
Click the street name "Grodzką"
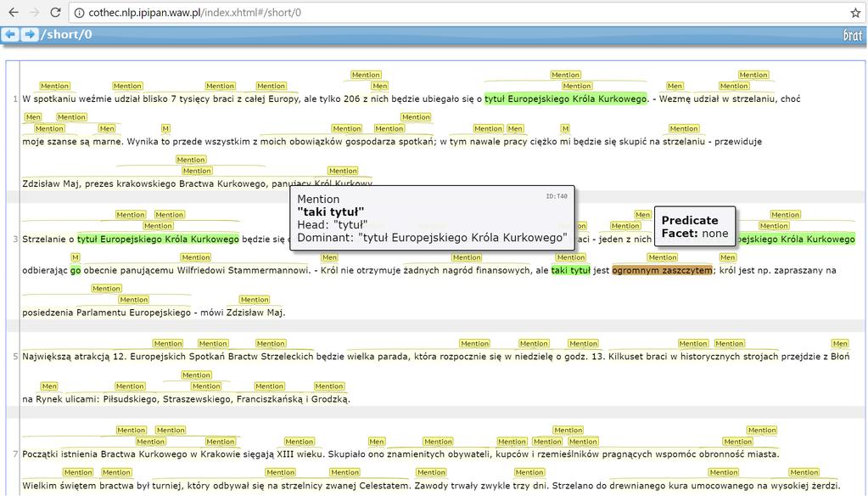[330, 399]
